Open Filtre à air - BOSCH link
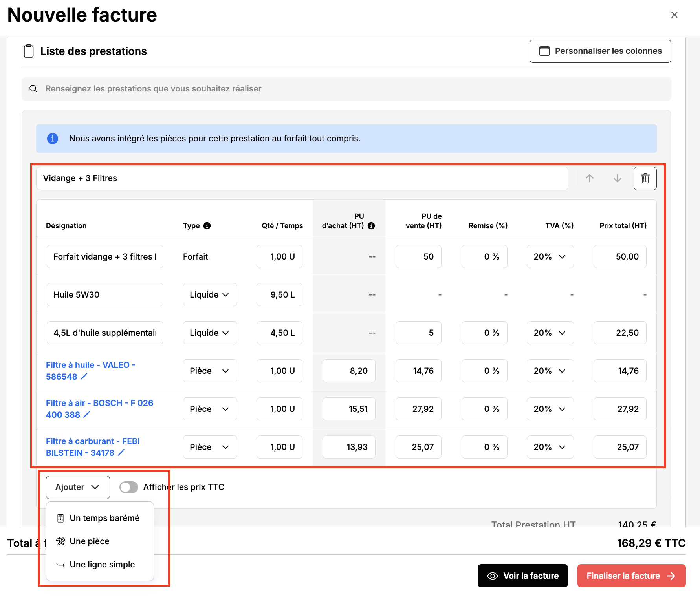 click(x=99, y=409)
